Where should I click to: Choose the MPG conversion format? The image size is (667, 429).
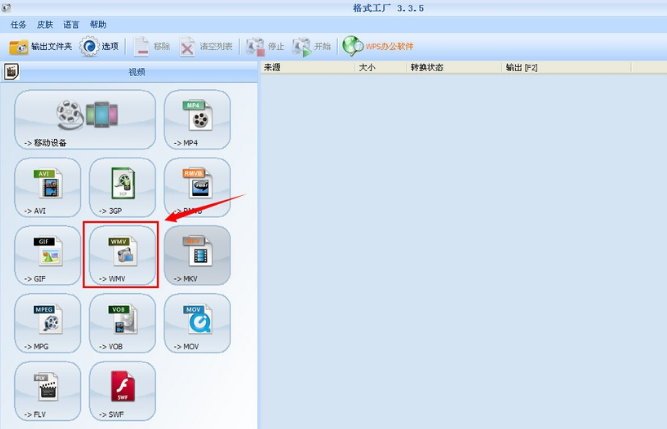(x=48, y=323)
